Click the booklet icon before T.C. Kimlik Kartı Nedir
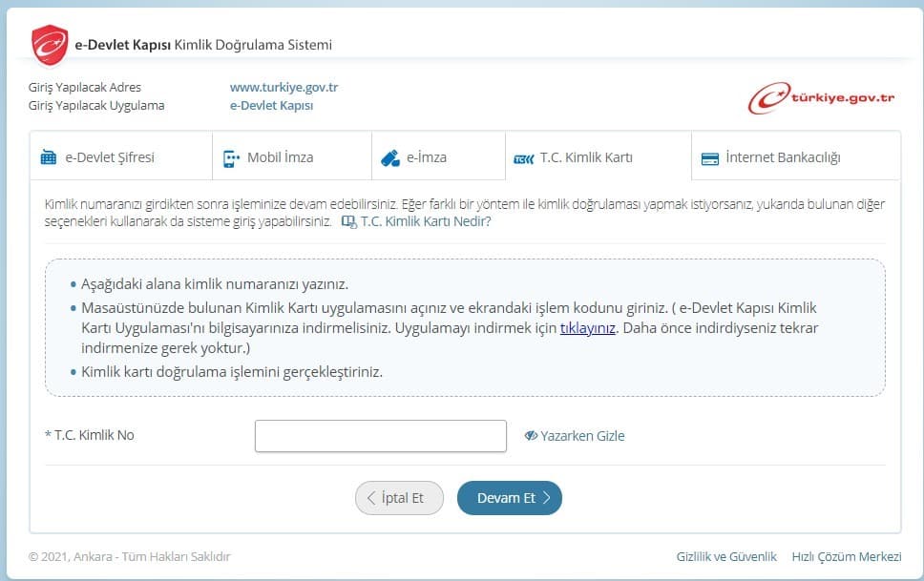Viewport: 924px width, 581px height. coord(347,220)
